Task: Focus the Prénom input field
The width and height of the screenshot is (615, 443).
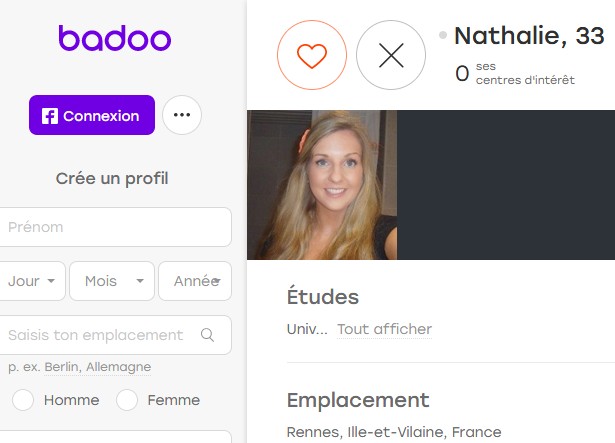Action: [x=115, y=227]
